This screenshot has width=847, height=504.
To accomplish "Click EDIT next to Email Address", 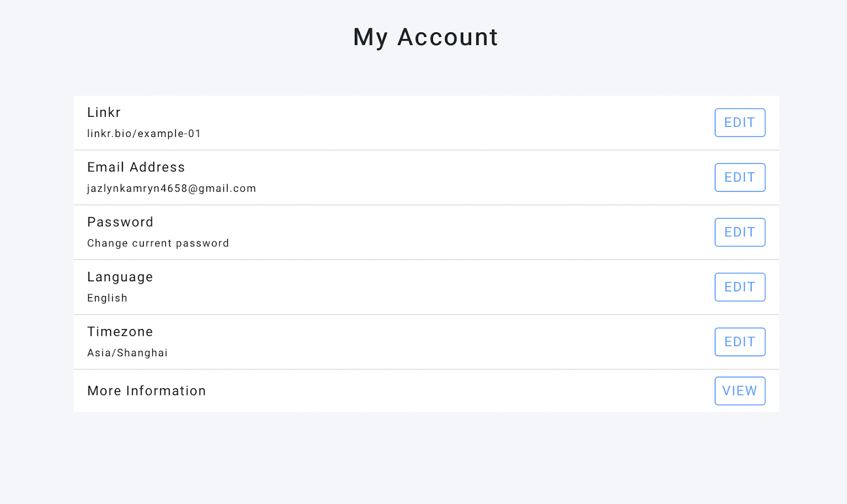I will pyautogui.click(x=740, y=178).
